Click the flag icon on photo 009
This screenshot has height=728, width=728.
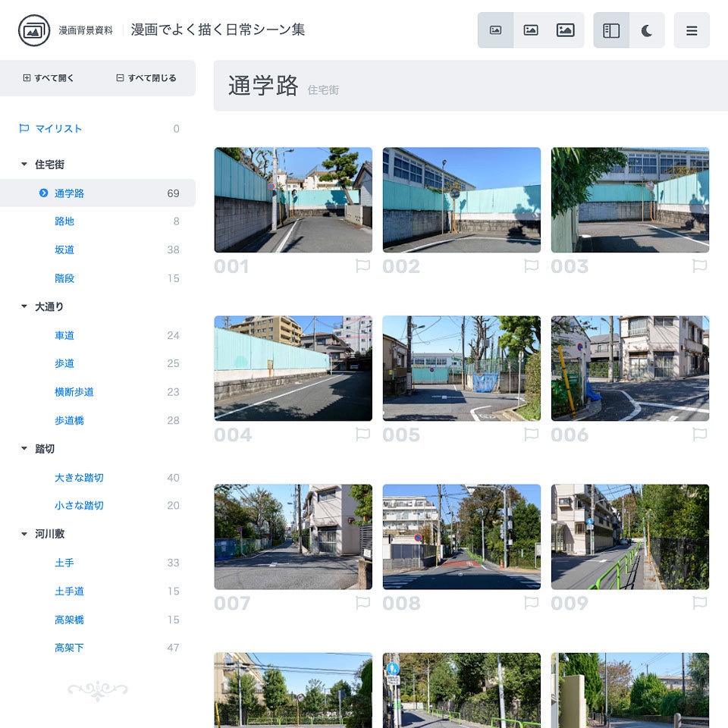pyautogui.click(x=699, y=603)
